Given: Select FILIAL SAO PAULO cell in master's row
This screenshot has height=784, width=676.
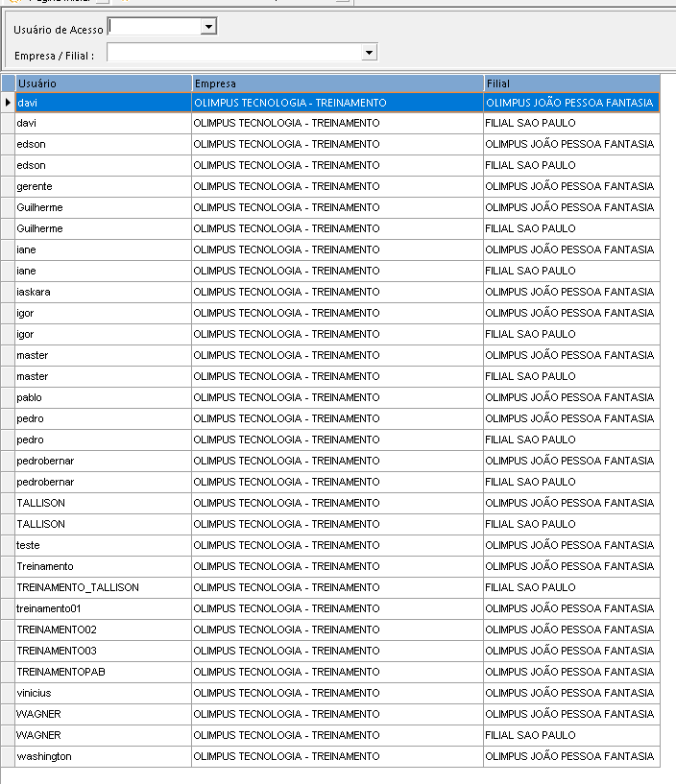Looking at the screenshot, I should pyautogui.click(x=572, y=376).
